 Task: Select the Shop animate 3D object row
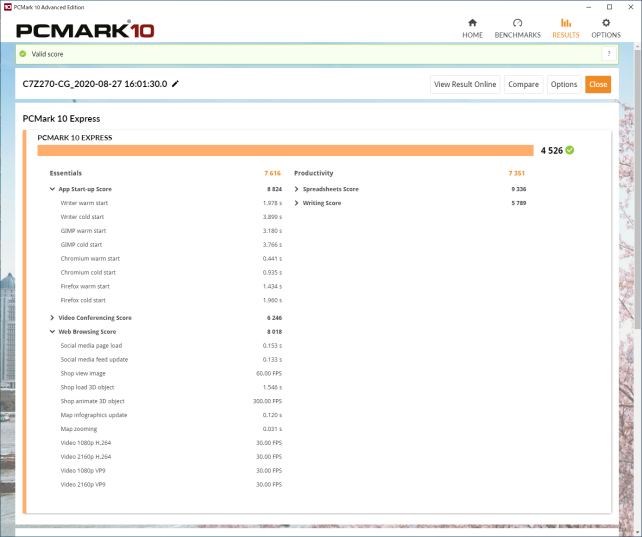point(171,401)
